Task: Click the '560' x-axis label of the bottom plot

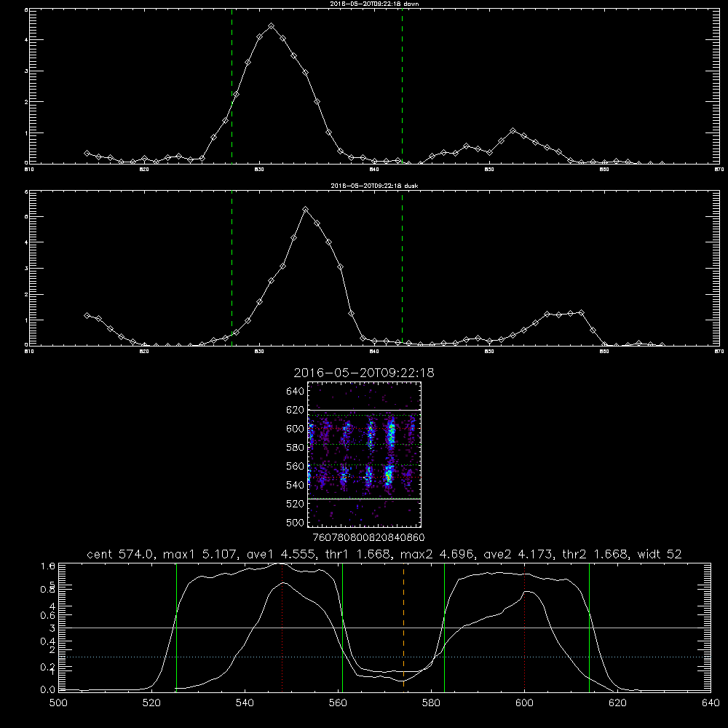Action: 338,703
